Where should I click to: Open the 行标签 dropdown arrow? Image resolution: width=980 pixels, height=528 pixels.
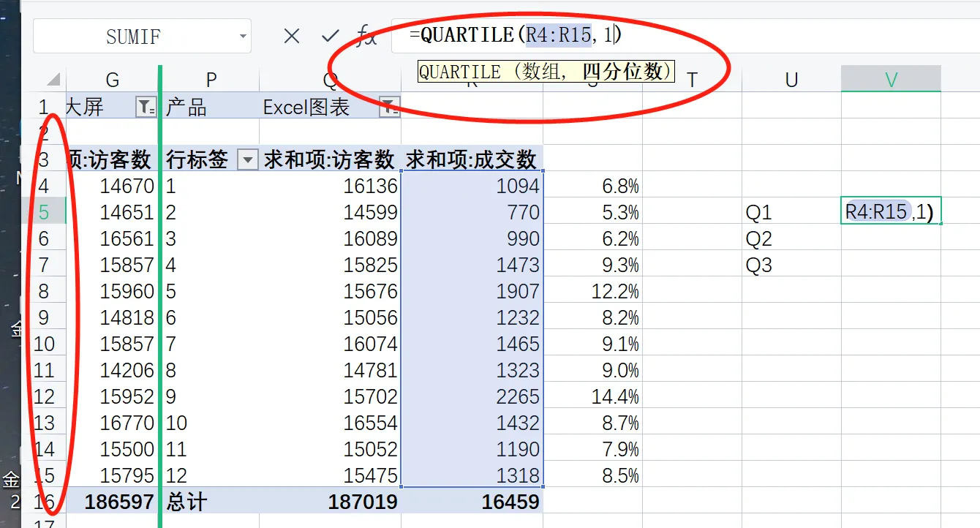tap(249, 159)
